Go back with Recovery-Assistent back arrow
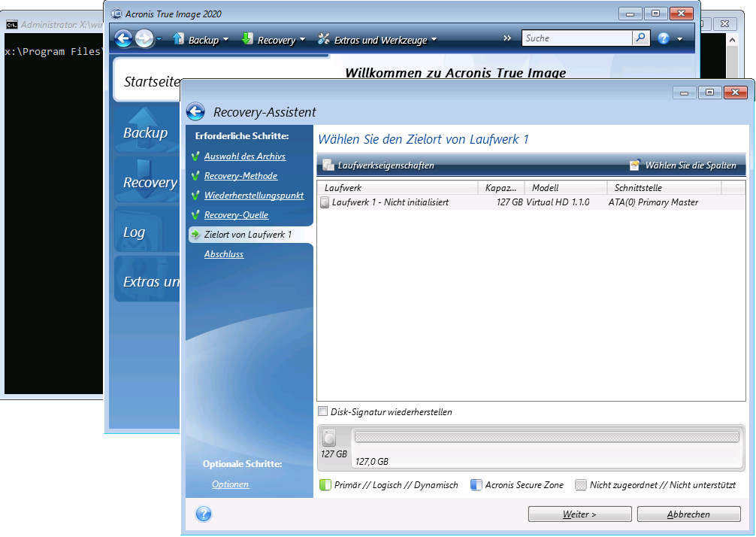 tap(195, 111)
